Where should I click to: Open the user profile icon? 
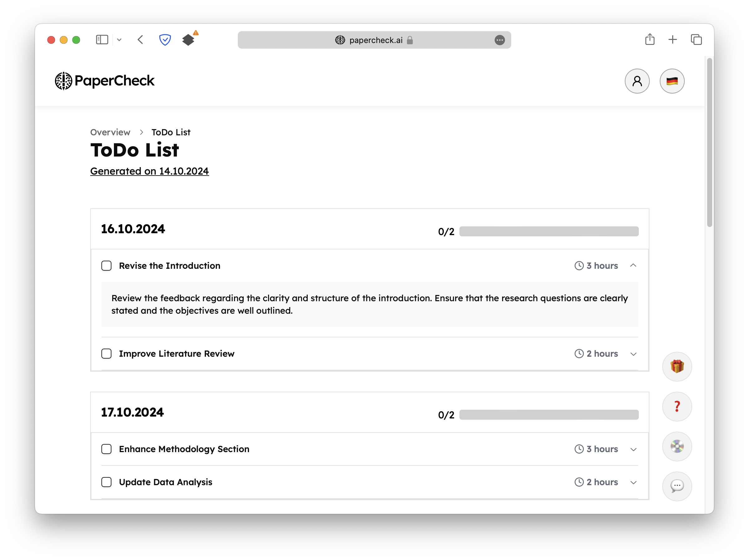point(637,81)
